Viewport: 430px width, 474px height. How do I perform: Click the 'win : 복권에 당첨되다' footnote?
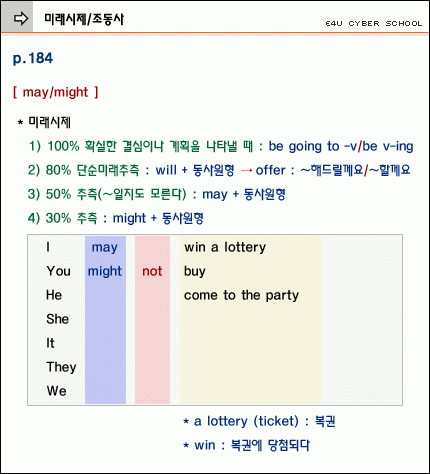[247, 445]
